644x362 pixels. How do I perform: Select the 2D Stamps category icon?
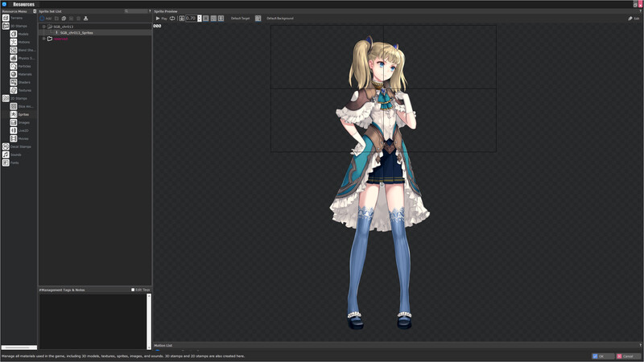click(6, 98)
